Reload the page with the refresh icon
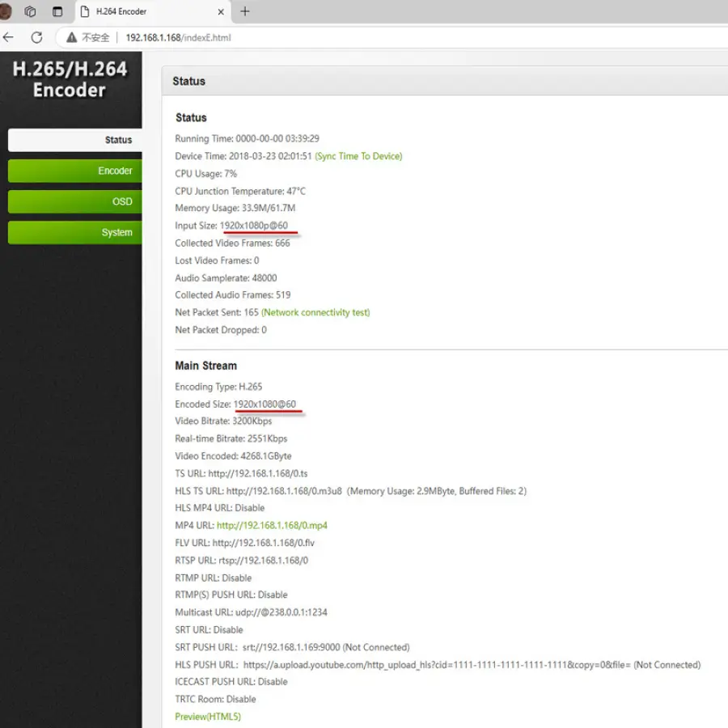This screenshot has height=728, width=728. click(36, 37)
